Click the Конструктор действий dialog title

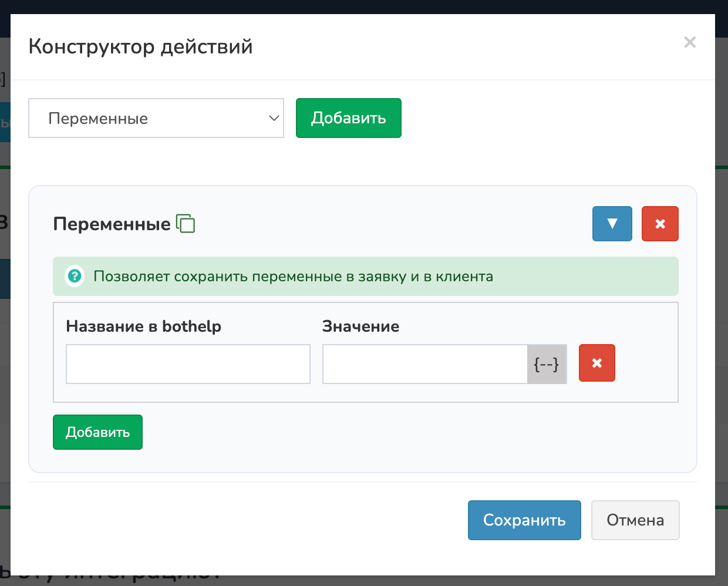coord(140,46)
